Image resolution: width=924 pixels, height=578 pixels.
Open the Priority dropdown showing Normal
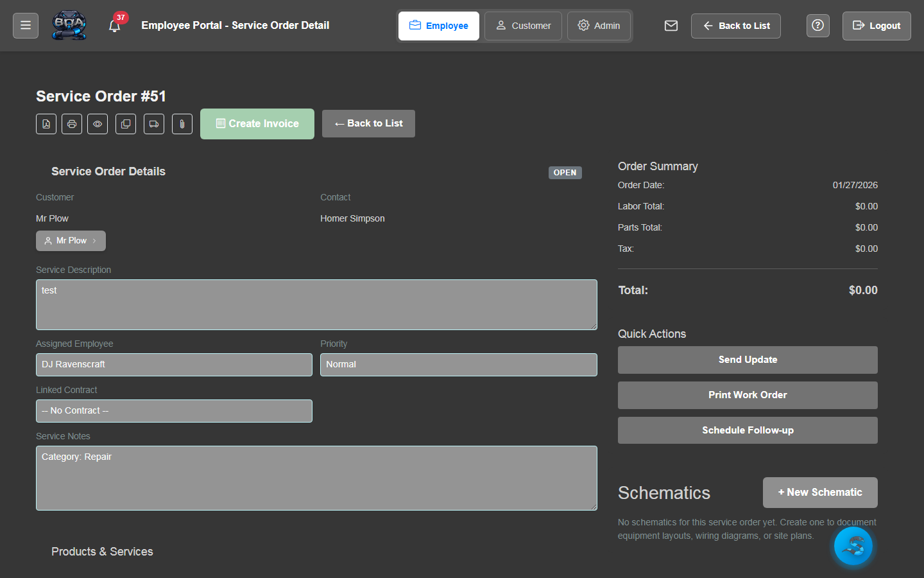tap(458, 365)
